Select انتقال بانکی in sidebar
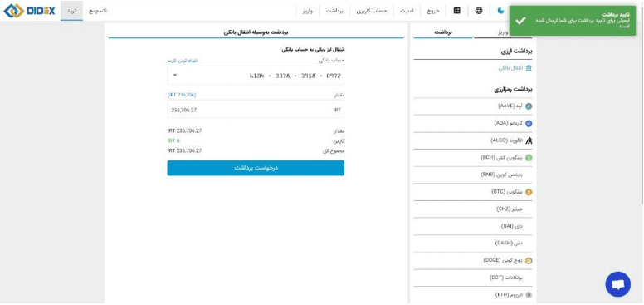Image resolution: width=644 pixels, height=305 pixels. [x=510, y=68]
